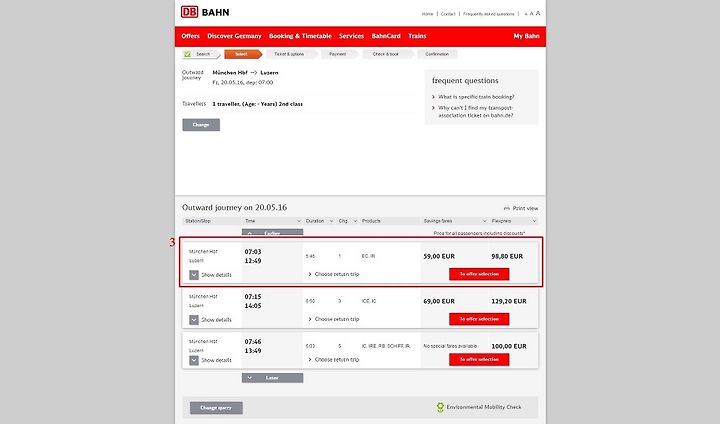Expand details for the 07:46 connection
Image resolution: width=720 pixels, height=424 pixels.
194,360
